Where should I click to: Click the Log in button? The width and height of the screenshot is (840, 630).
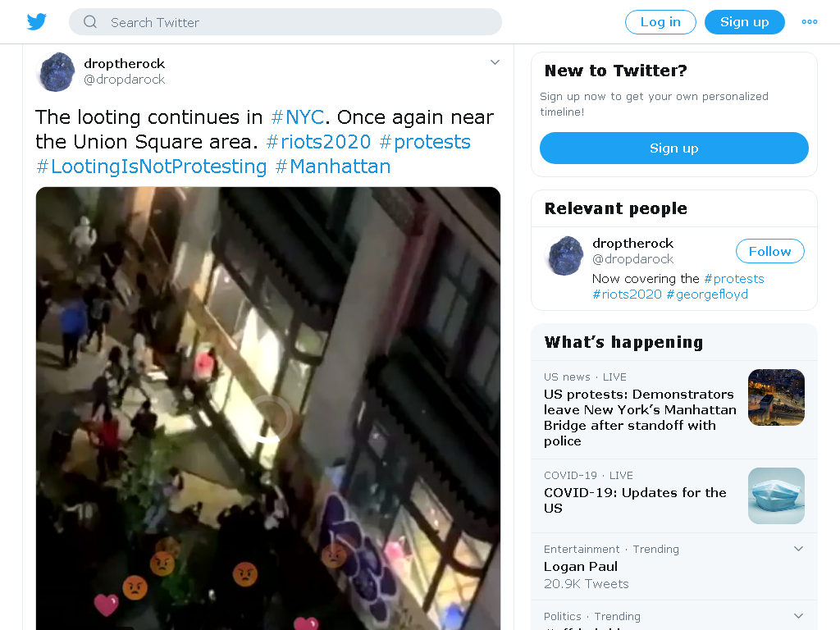click(x=660, y=22)
